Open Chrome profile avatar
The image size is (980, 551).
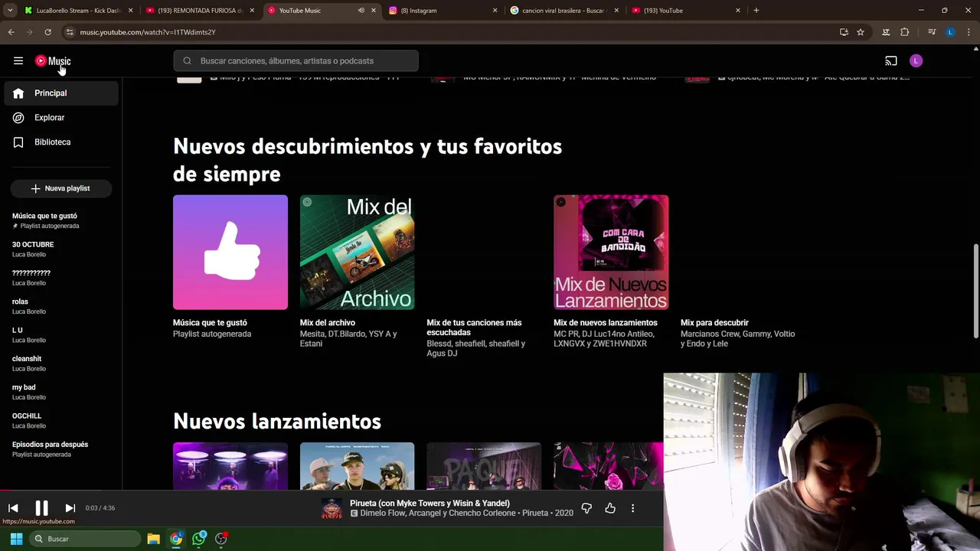[950, 32]
